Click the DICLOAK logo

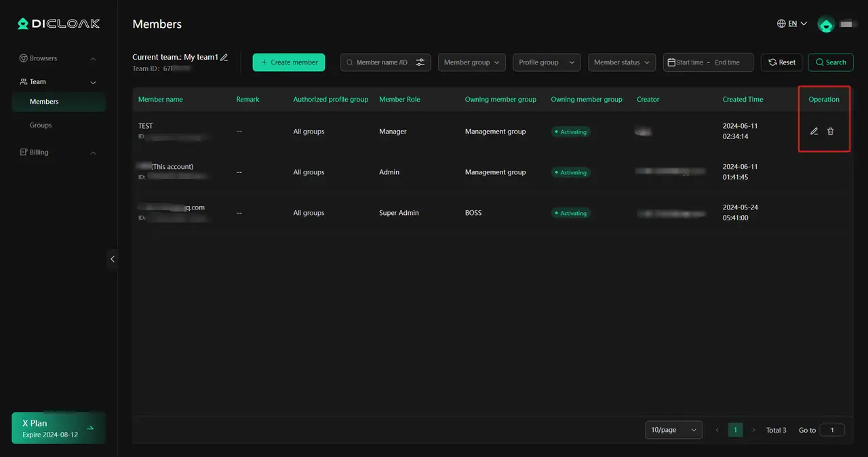coord(59,24)
